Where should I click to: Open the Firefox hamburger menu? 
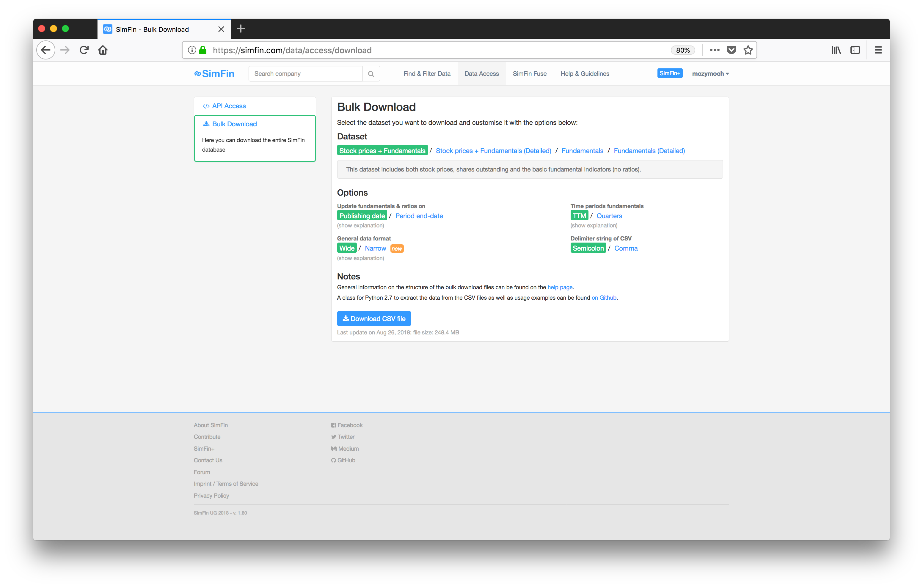878,50
